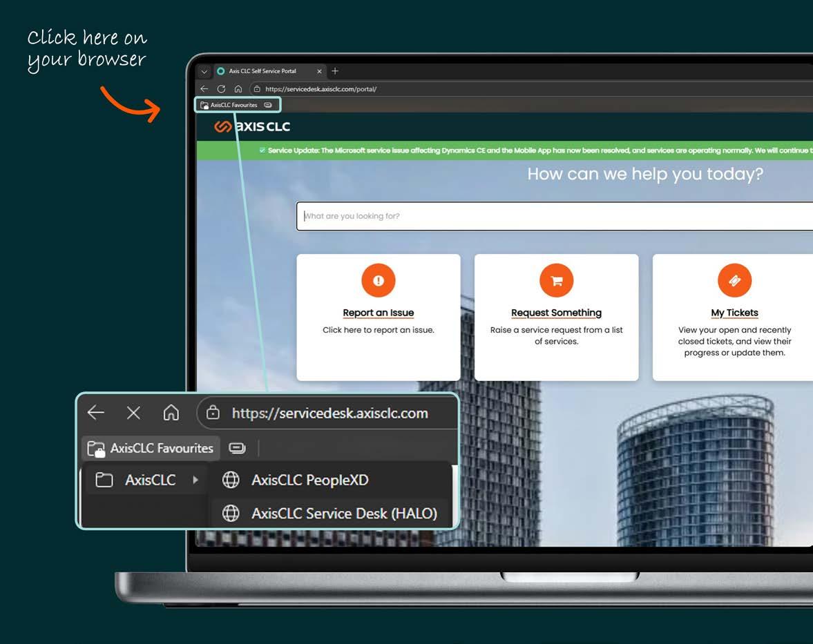Open a new tab with the plus button

(x=335, y=71)
